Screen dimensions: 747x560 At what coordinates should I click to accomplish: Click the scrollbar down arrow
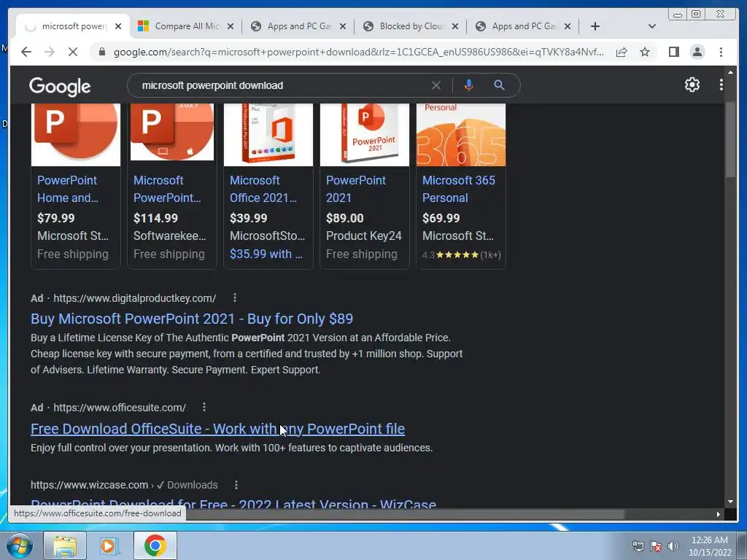tap(730, 502)
